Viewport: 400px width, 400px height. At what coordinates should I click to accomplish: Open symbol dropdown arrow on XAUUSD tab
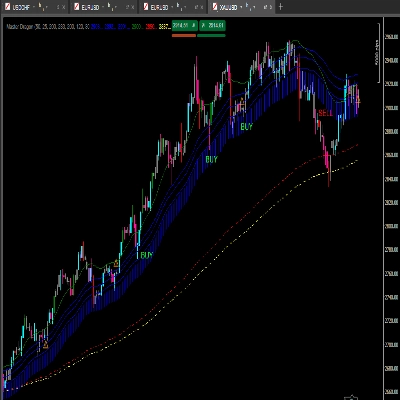[241, 7]
